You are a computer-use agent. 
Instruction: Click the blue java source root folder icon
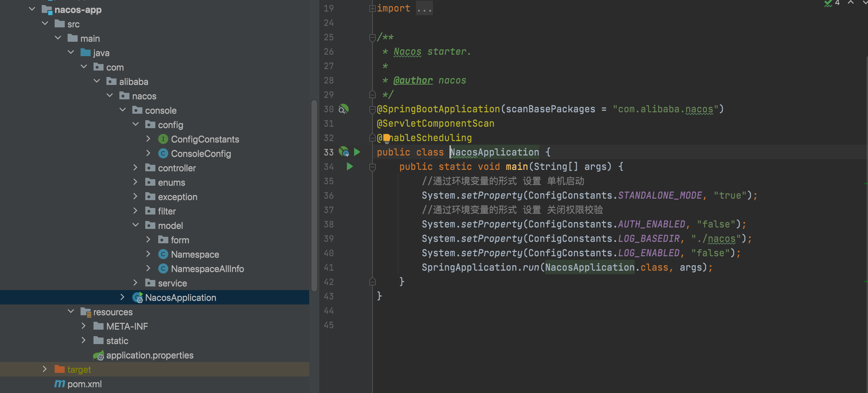86,53
